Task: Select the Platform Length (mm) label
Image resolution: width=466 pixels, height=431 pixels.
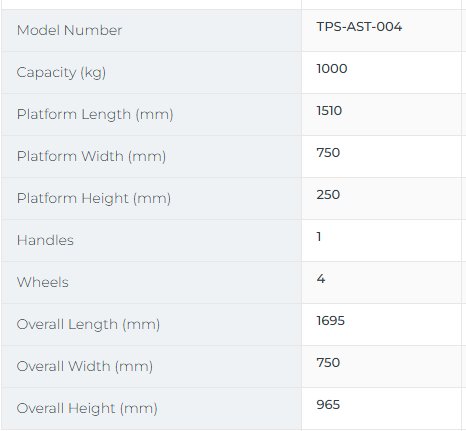Action: pyautogui.click(x=95, y=115)
